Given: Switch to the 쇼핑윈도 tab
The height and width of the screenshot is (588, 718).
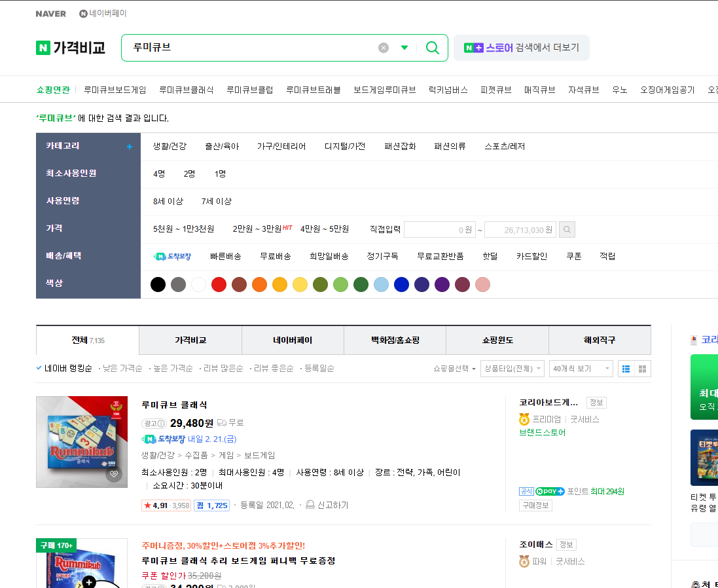Looking at the screenshot, I should tap(497, 340).
